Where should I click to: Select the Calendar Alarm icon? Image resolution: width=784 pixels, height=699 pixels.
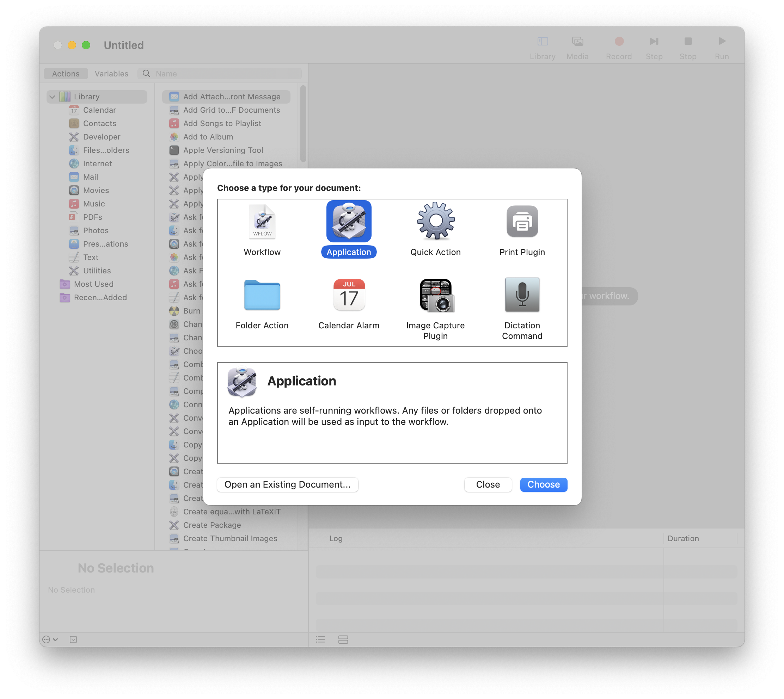pos(349,295)
